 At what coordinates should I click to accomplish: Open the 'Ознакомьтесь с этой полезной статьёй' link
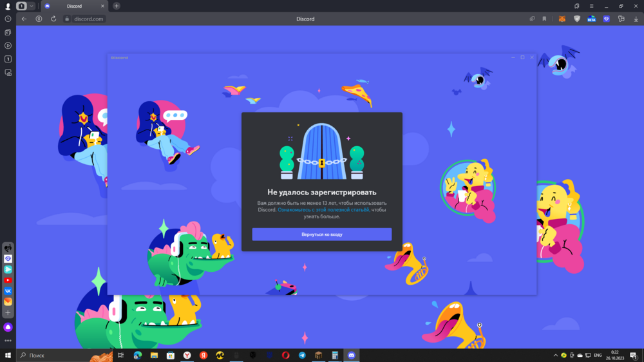click(324, 209)
